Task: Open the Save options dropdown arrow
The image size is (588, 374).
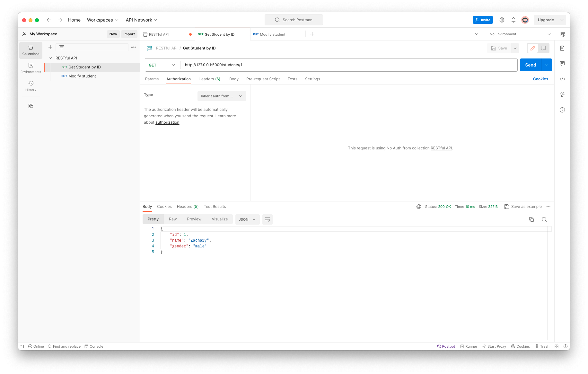Action: tap(515, 48)
